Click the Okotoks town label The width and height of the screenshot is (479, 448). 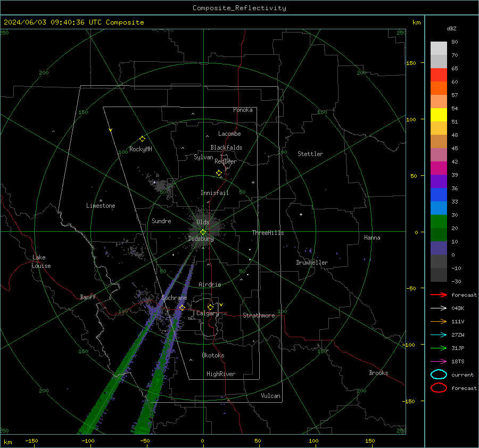tap(213, 355)
